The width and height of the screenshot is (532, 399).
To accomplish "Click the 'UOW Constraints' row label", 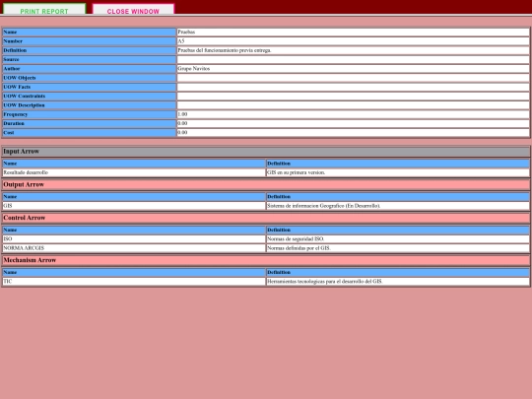I will coord(90,96).
